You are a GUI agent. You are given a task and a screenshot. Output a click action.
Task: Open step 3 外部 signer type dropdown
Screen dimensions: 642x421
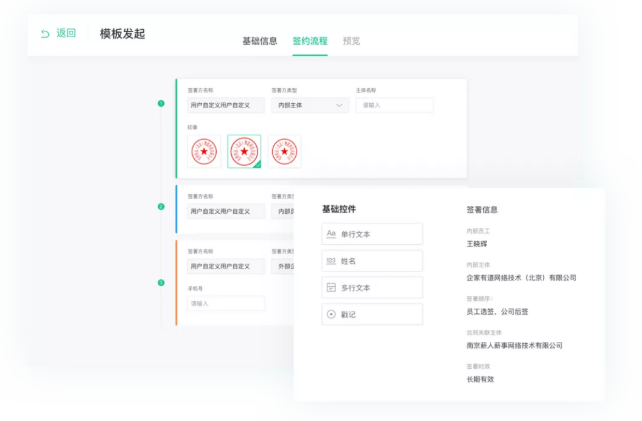point(283,266)
